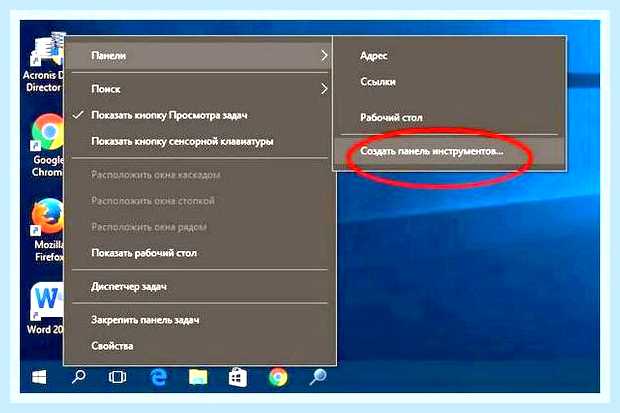Toggle Показать кнопку Просмотра задач option

click(200, 116)
